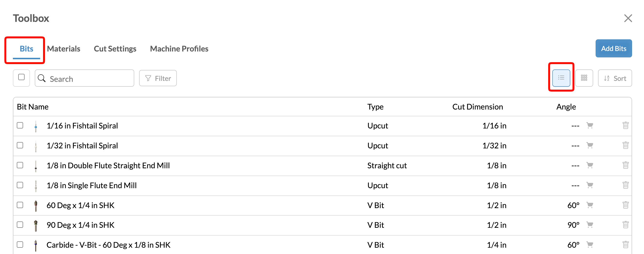Switch to grid view layout

pyautogui.click(x=584, y=78)
